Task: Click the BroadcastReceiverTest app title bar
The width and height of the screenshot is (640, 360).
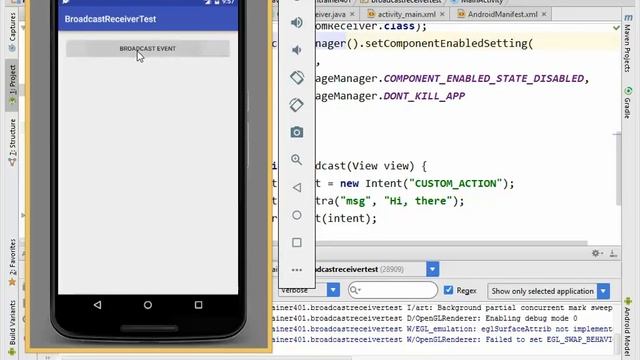Action: pos(148,19)
